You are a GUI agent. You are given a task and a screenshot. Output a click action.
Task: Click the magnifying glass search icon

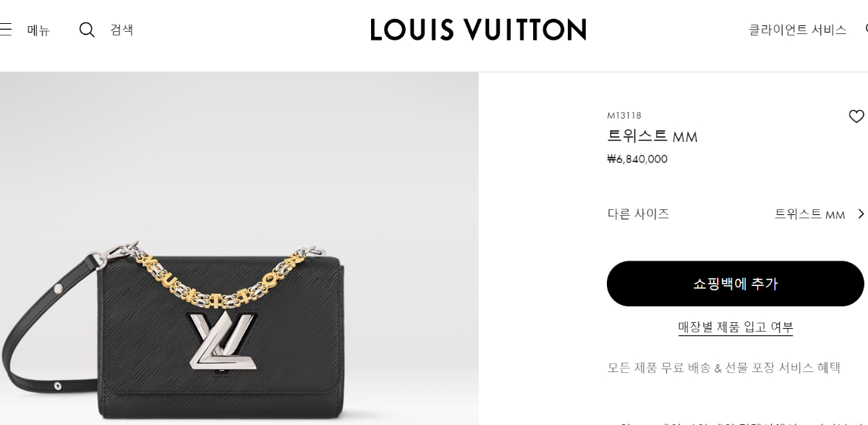tap(87, 30)
